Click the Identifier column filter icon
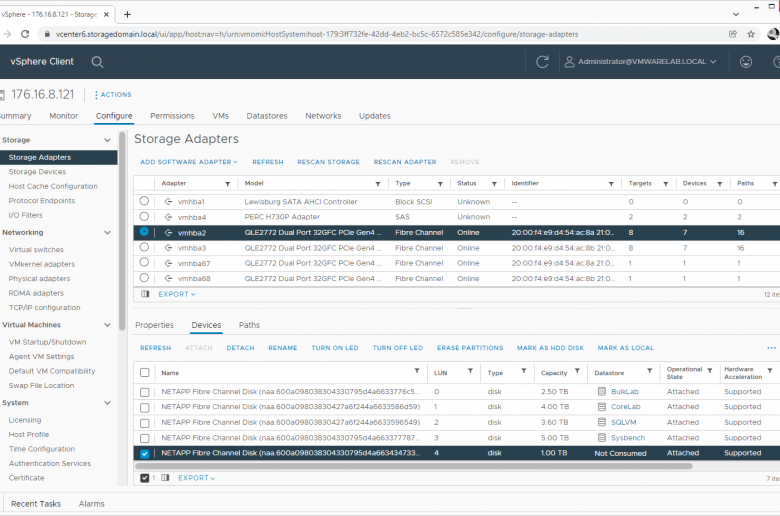780x516 pixels. coord(611,184)
